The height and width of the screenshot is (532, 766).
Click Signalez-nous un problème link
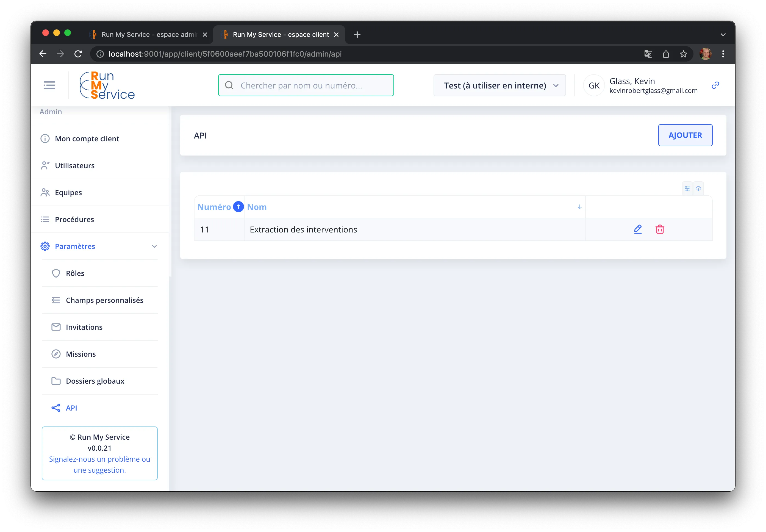coord(100,464)
